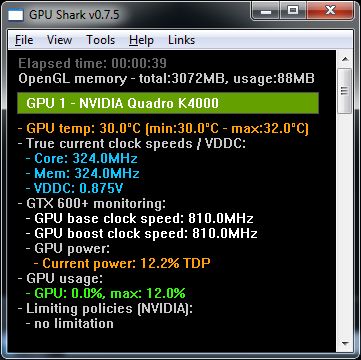The width and height of the screenshot is (361, 360).
Task: Click Limiting policies (NVIDIA) line
Action: (x=105, y=309)
